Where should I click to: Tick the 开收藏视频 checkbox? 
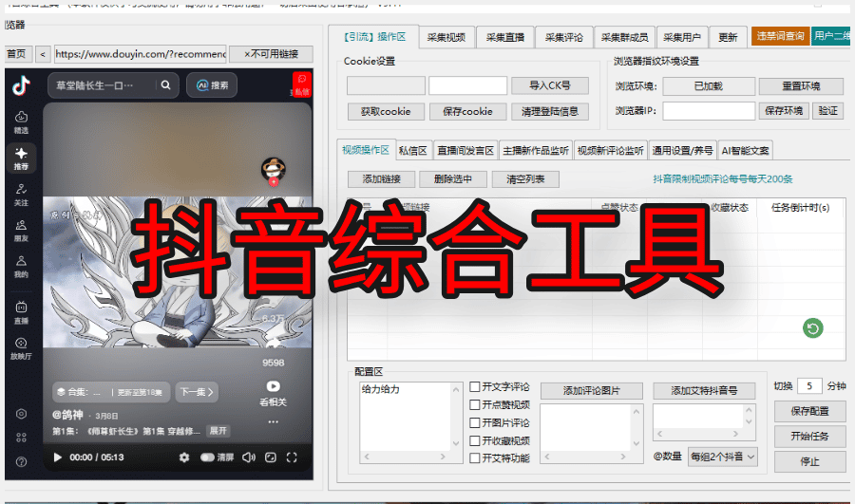[x=475, y=440]
